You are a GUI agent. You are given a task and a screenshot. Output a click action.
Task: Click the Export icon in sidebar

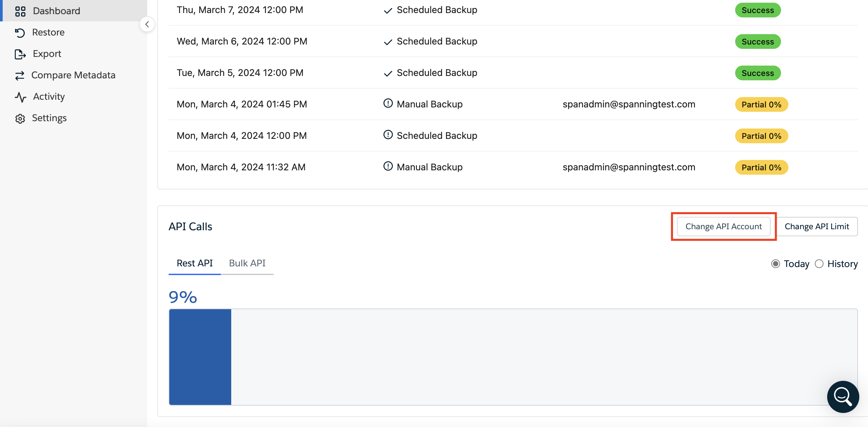coord(20,54)
